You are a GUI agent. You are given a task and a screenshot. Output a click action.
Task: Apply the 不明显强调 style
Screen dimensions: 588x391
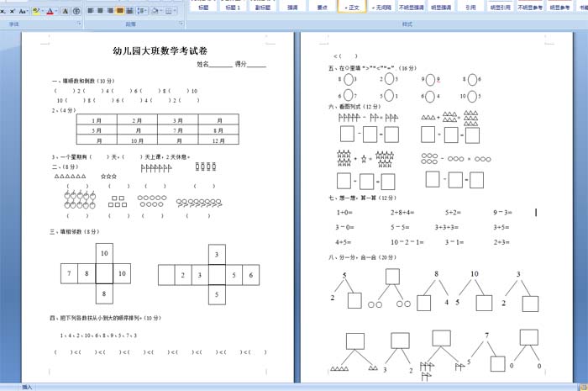point(411,7)
